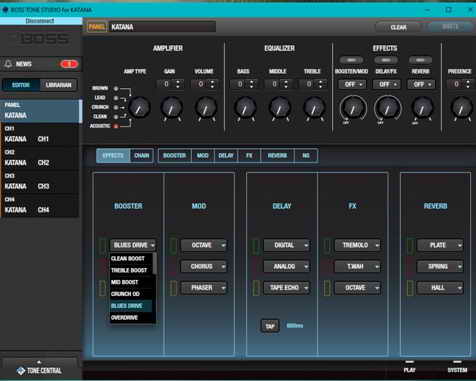Click the red news notification badge
This screenshot has height=381, width=476.
point(69,64)
